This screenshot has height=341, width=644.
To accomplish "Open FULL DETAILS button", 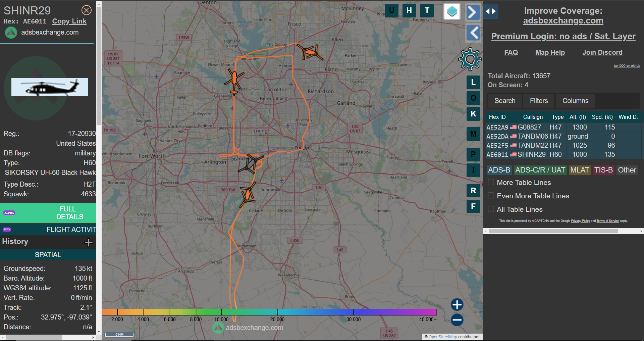I will click(x=48, y=213).
